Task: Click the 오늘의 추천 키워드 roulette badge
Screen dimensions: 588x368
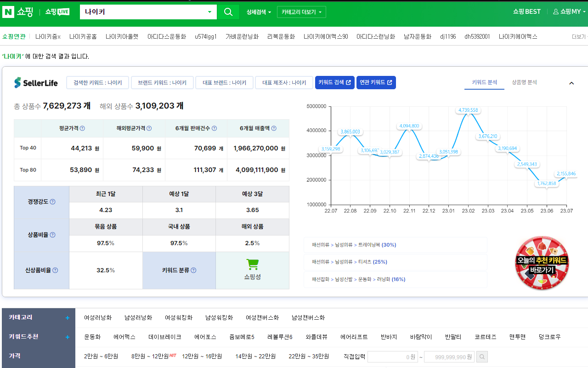Action: point(542,264)
